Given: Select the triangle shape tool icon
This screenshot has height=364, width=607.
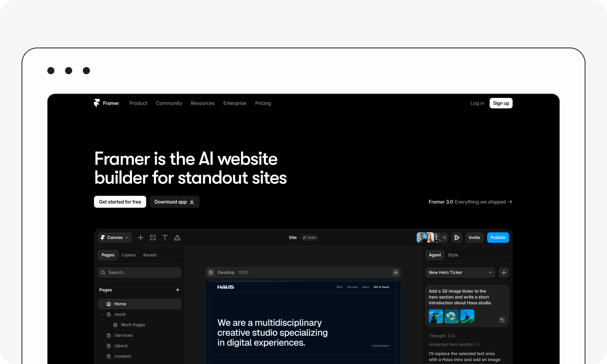Looking at the screenshot, I should (x=177, y=238).
